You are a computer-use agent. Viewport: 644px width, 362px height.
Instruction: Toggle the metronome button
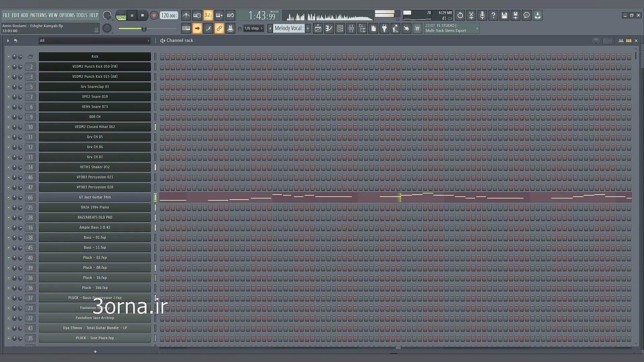coord(186,15)
